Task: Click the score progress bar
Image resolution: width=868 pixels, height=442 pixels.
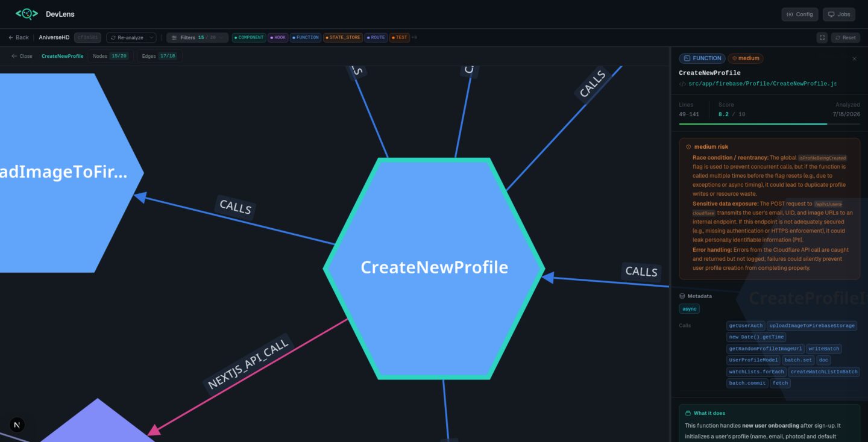Action: coord(769,124)
